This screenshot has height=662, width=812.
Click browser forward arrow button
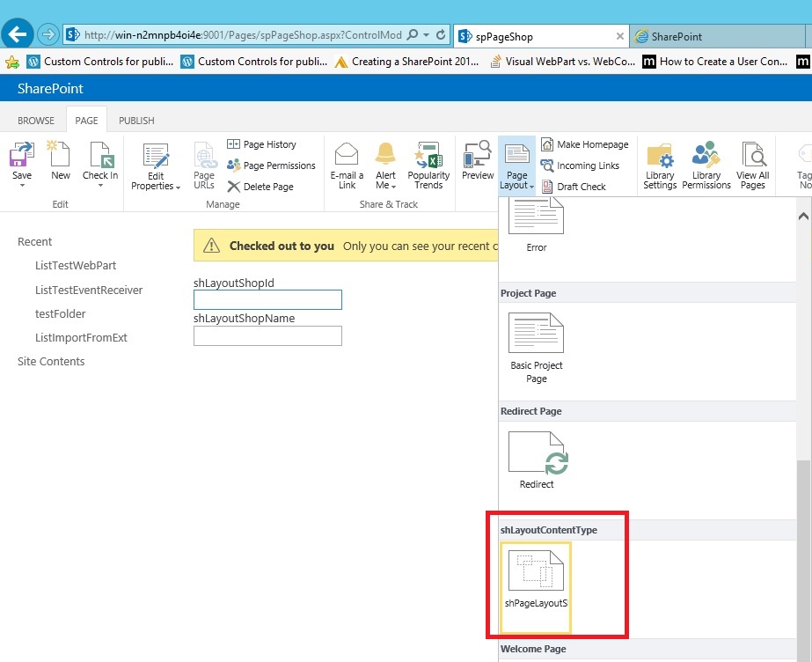[48, 34]
